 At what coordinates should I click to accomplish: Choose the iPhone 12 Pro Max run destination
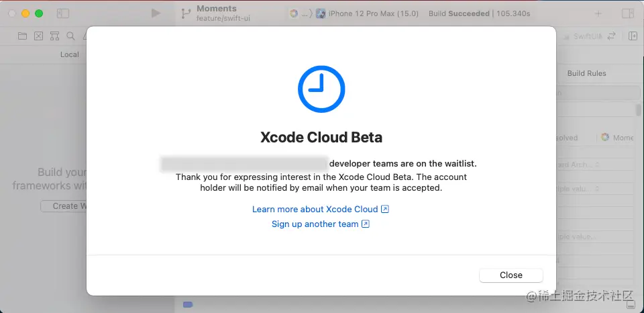[367, 13]
